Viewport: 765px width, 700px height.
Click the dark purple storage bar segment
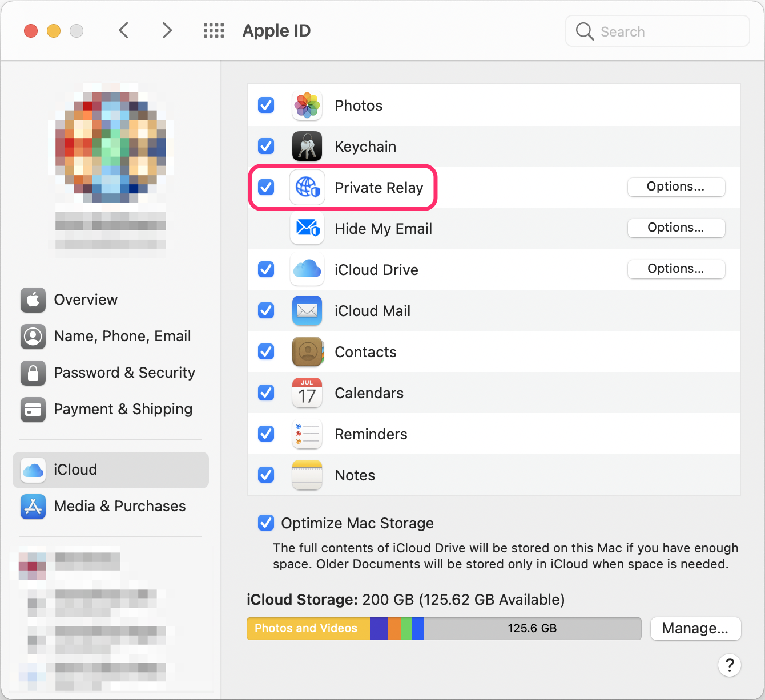click(379, 628)
